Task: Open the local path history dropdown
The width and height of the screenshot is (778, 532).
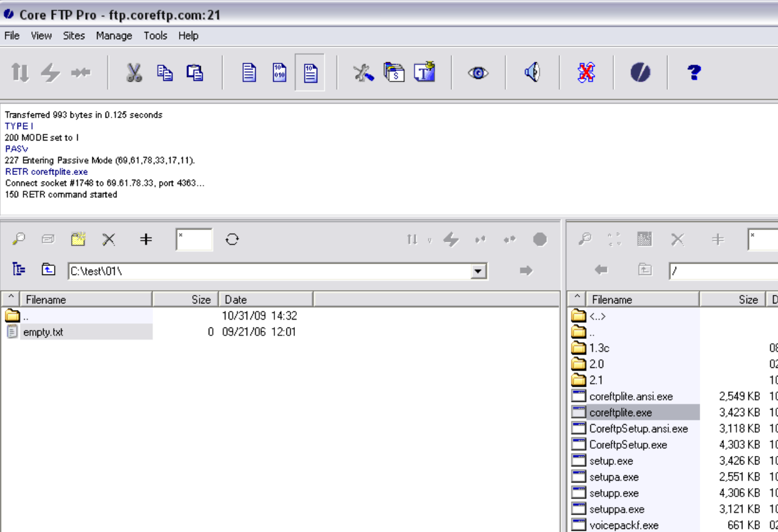Action: (478, 270)
